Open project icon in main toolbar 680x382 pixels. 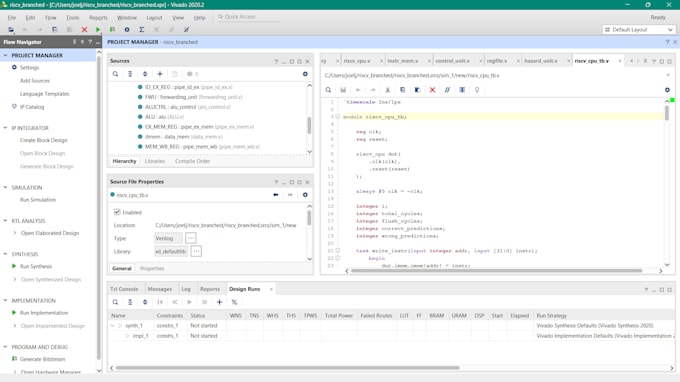point(11,29)
